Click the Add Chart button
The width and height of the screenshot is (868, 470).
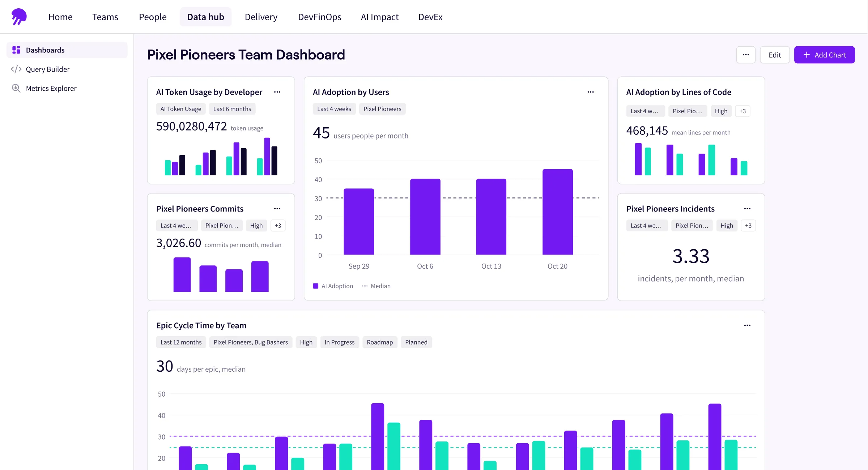pos(825,55)
